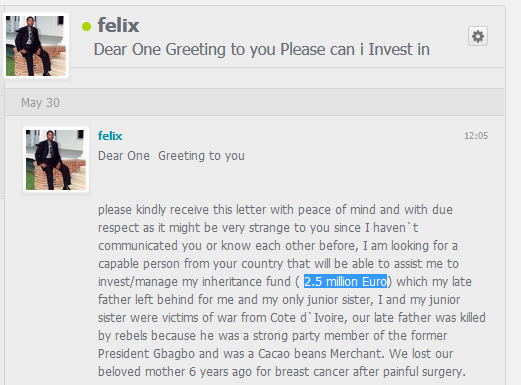
Task: Click the word "communicated" in the message
Action: [138, 246]
